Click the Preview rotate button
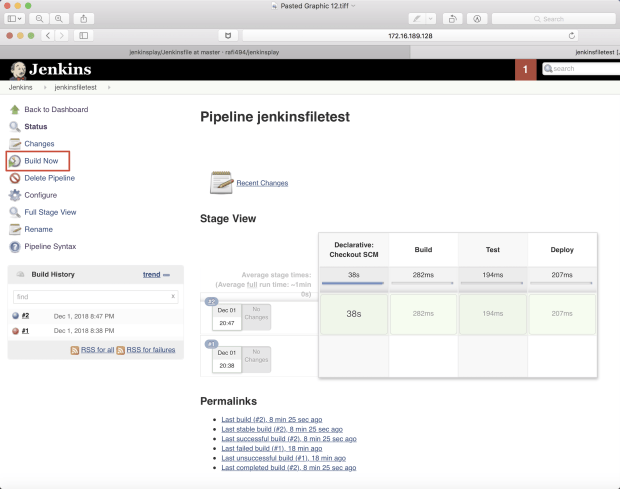The image size is (620, 489). coord(453,19)
